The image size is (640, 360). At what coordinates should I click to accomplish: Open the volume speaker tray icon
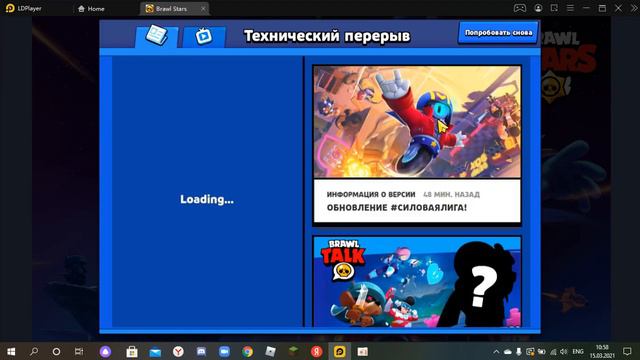564,351
